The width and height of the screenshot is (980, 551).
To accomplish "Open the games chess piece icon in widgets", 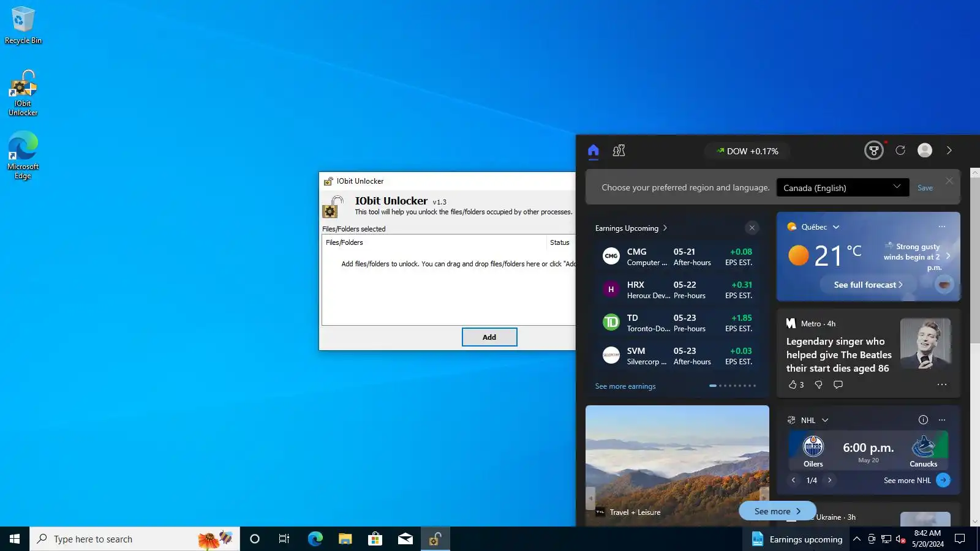I will tap(619, 151).
